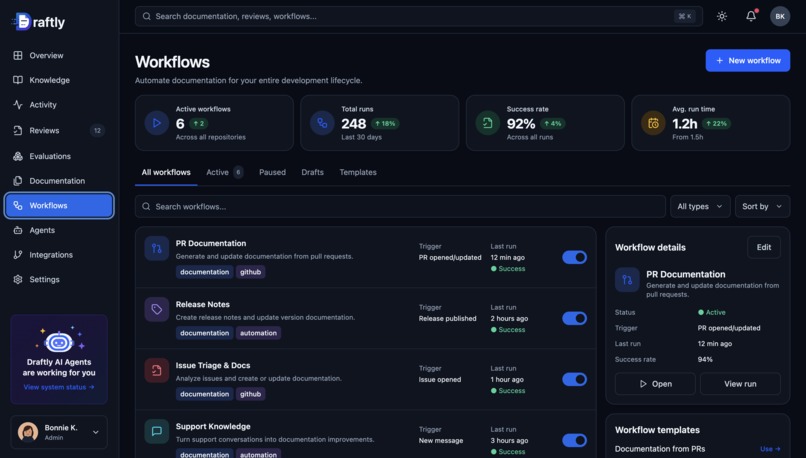Switch to the Drafts tab
Viewport: 806px width, 458px height.
313,172
